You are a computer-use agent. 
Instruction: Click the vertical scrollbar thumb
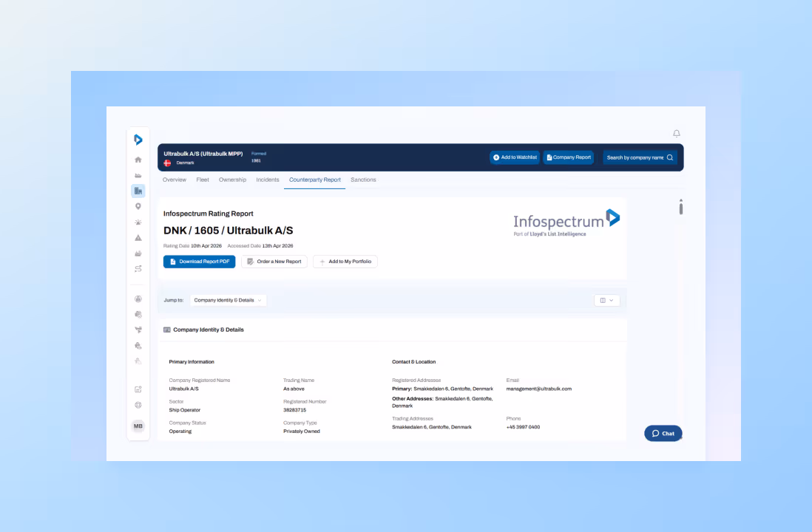681,208
